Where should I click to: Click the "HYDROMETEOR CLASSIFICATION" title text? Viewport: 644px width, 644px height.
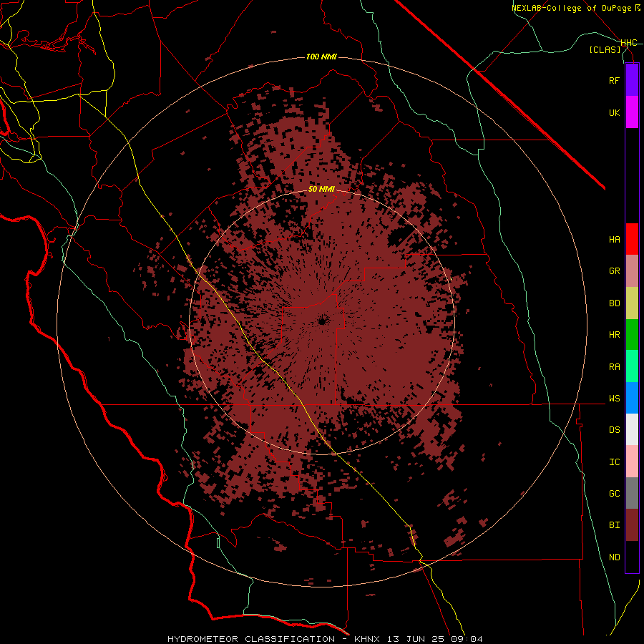coord(251,639)
